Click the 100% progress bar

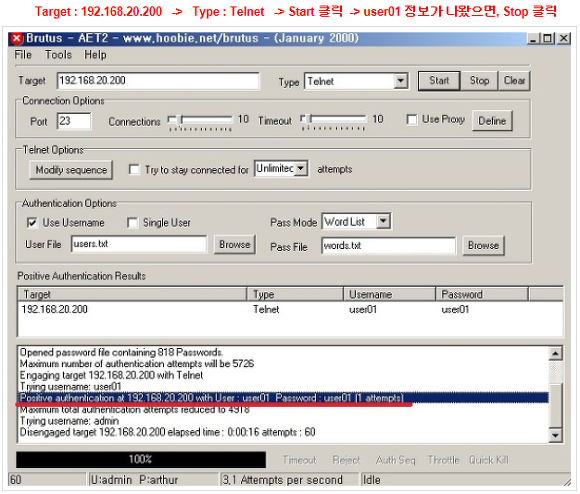point(141,459)
